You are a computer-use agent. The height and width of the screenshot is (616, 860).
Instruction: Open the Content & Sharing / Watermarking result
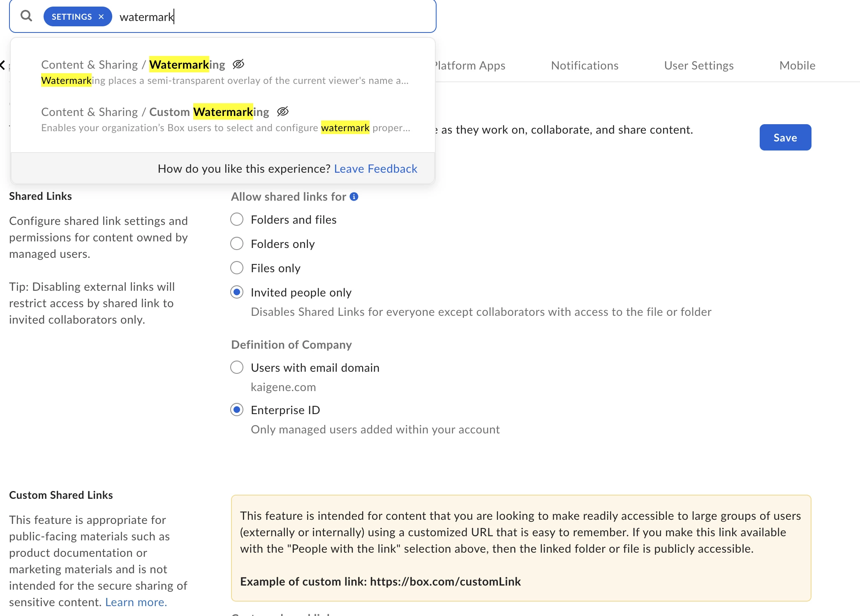134,65
